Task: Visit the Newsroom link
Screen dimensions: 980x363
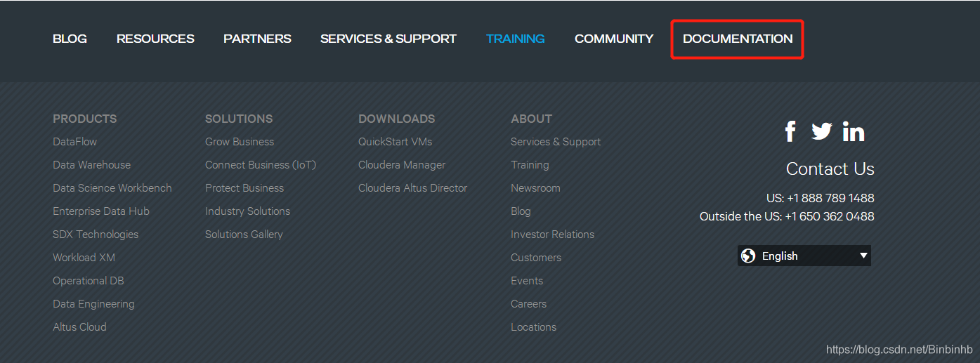Action: click(535, 187)
